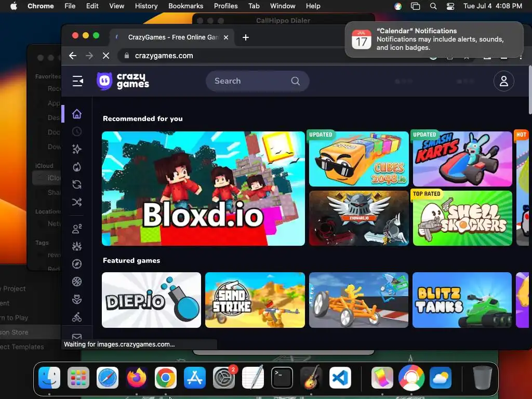Open the Sand Strike featured game
This screenshot has height=399, width=532.
click(x=255, y=300)
